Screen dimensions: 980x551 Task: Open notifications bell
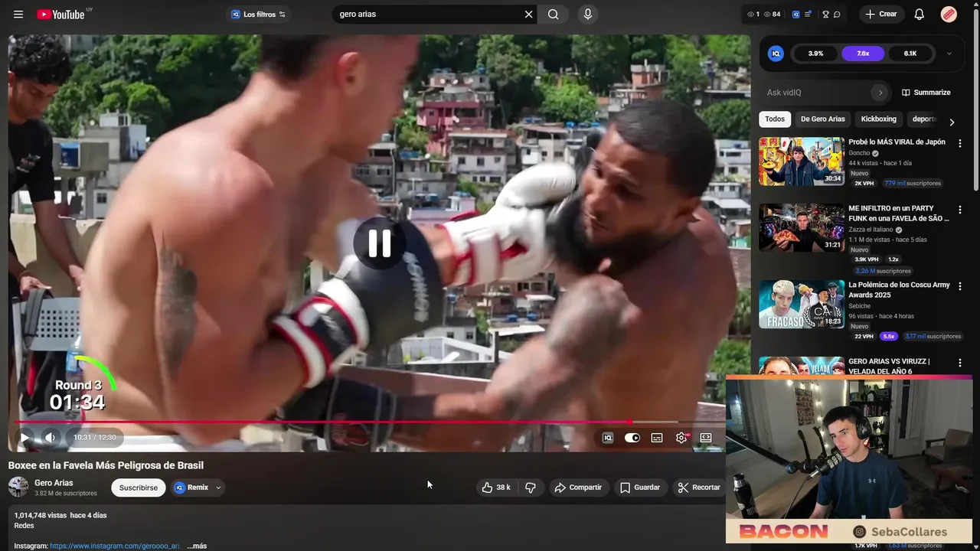coord(920,14)
